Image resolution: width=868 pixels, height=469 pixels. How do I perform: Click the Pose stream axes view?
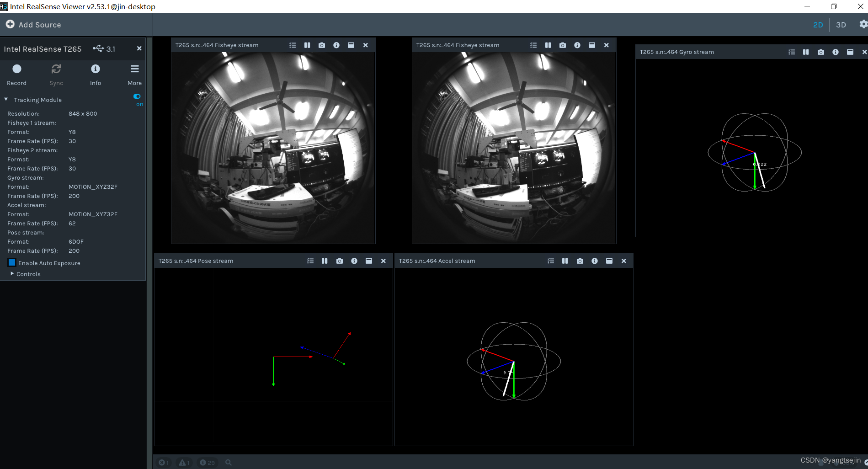click(273, 357)
